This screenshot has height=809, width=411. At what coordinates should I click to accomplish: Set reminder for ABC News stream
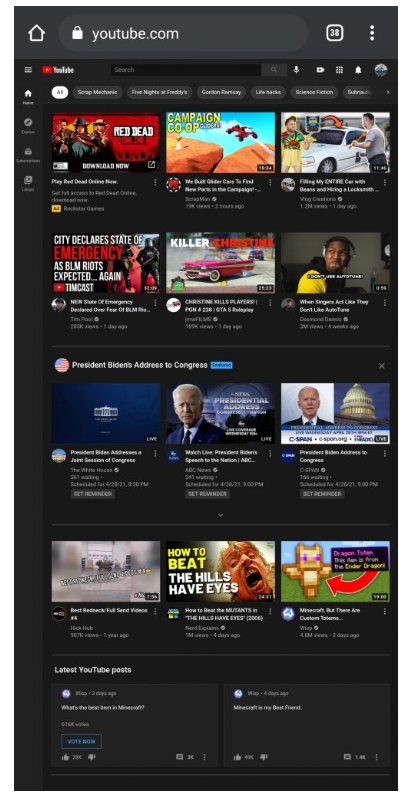coord(207,494)
